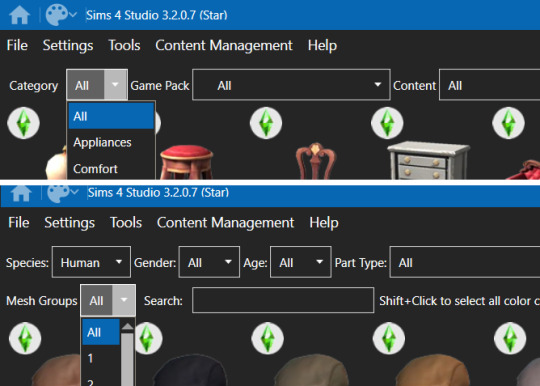Choose Appliances from the Category list
Image resolution: width=540 pixels, height=386 pixels.
[x=111, y=142]
